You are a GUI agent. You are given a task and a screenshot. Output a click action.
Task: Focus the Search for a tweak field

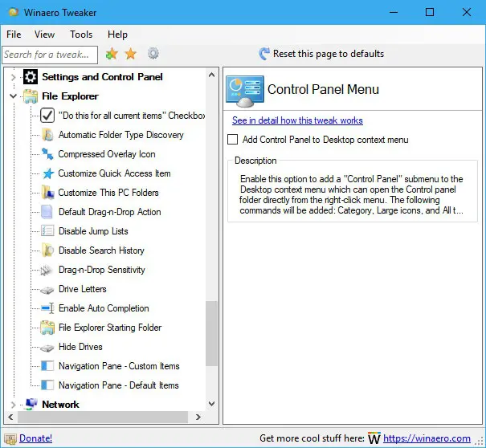point(50,55)
